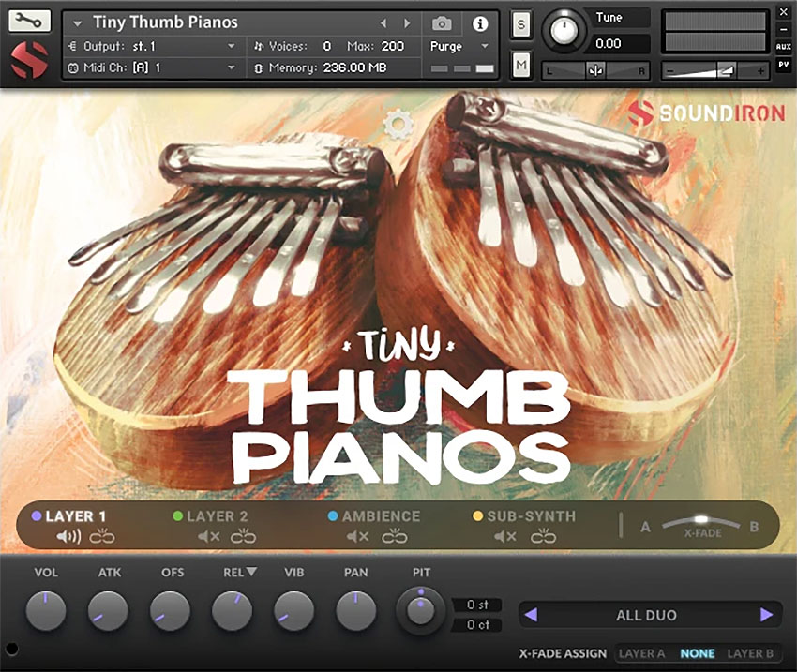
Task: Toggle the AUX button
Action: pos(783,46)
